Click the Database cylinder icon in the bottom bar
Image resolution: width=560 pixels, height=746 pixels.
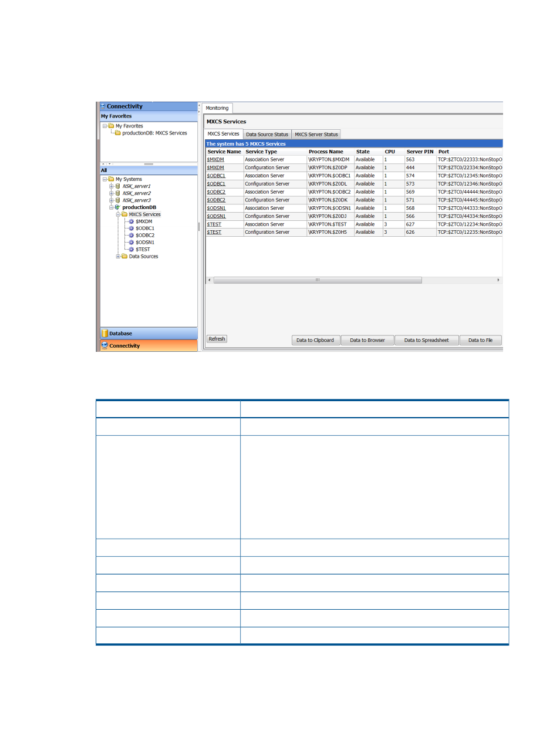104,333
